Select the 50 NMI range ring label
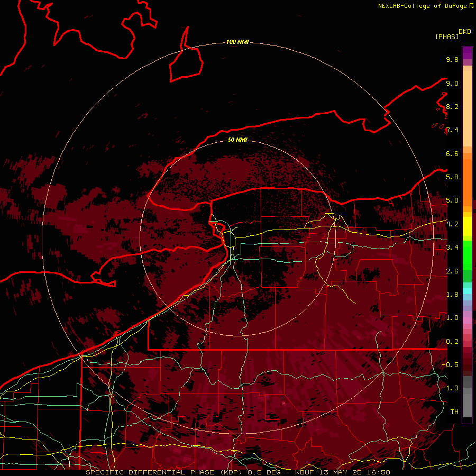 click(x=237, y=140)
